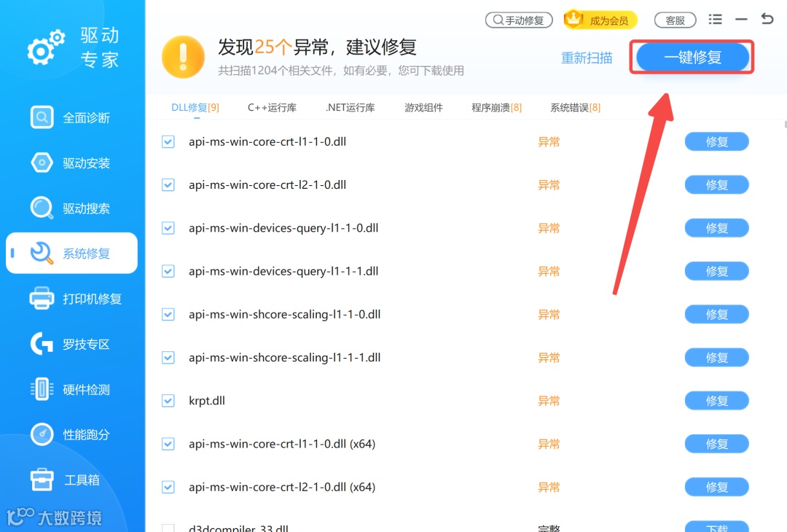Open 硬件检测 sidebar label

[x=86, y=389]
